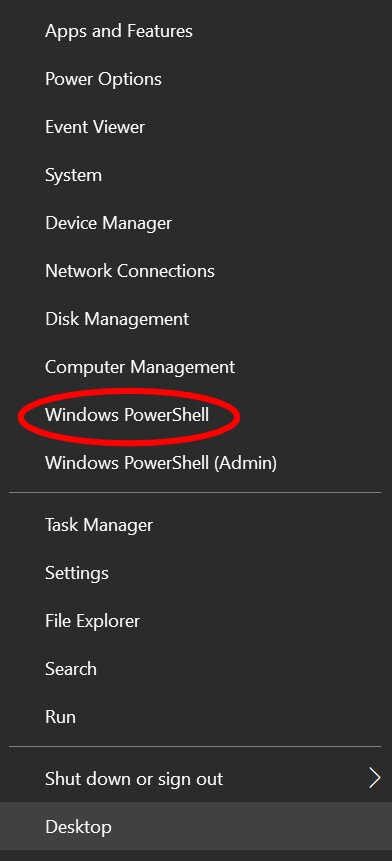Launch Event Viewer

196,127
